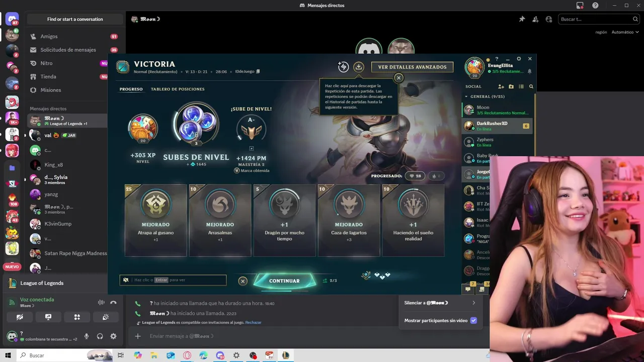Screen dimensions: 644x362
Task: Click the round X button left of CONTINUAR
Action: click(x=243, y=281)
